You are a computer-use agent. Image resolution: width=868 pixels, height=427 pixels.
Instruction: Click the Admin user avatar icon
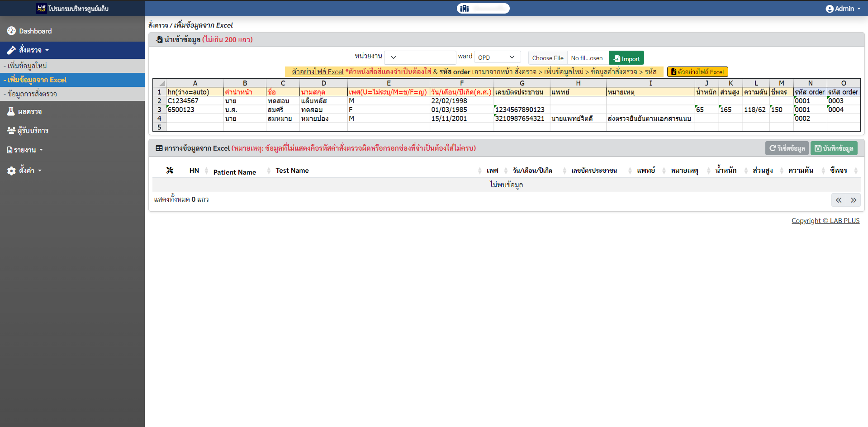829,9
